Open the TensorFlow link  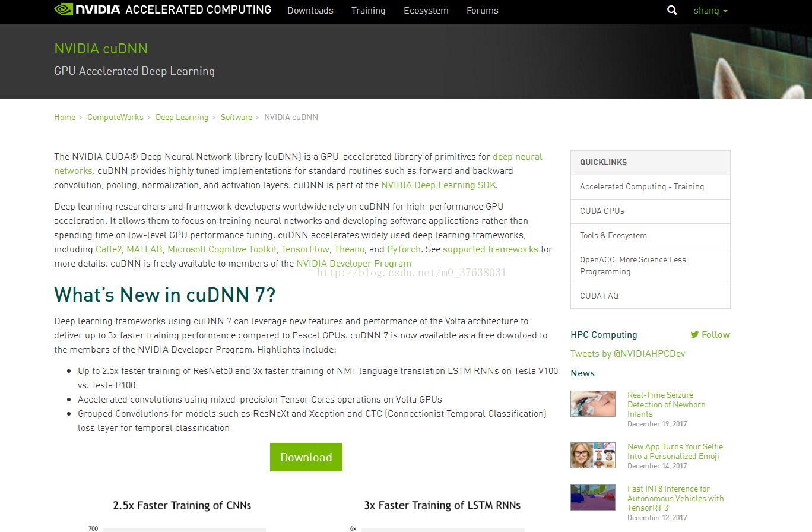(305, 249)
